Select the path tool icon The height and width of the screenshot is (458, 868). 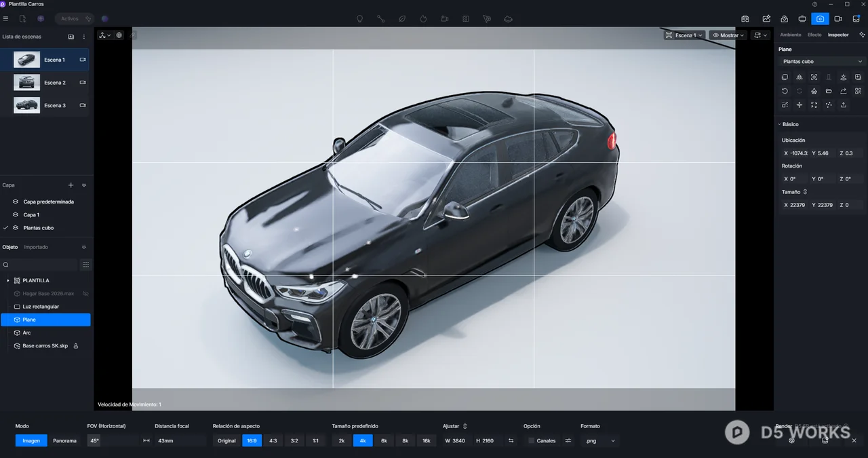point(381,19)
